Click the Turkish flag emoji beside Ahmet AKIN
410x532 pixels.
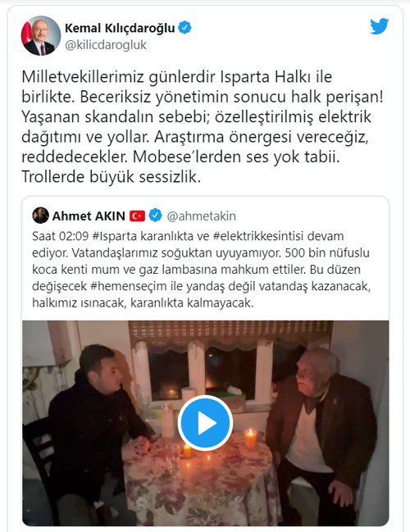click(x=137, y=216)
